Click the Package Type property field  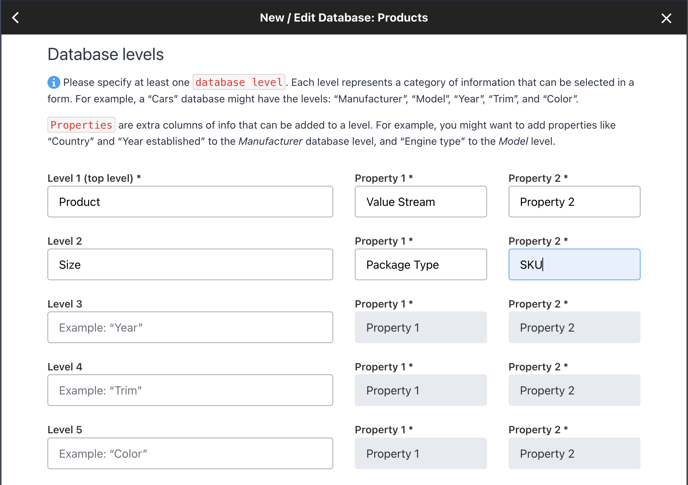tap(420, 264)
